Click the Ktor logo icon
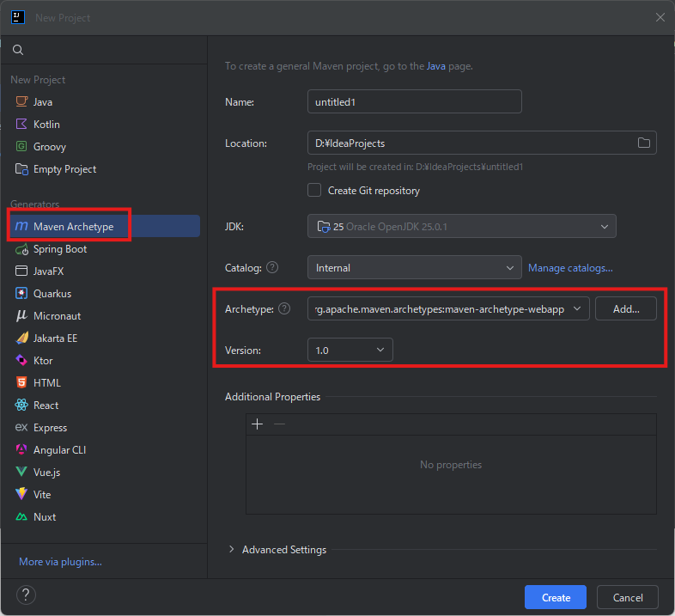Image resolution: width=675 pixels, height=616 pixels. click(x=21, y=360)
